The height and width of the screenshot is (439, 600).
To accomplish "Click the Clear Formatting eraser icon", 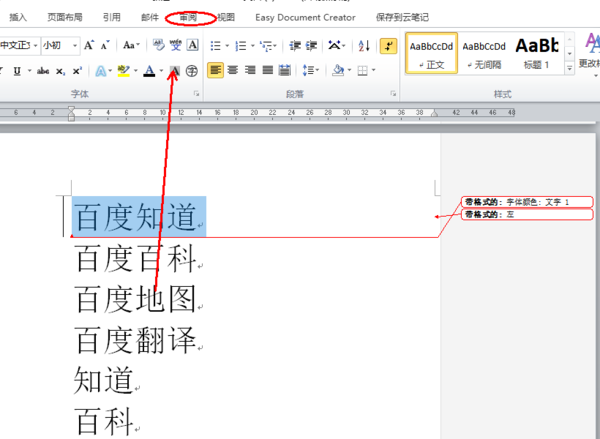I will (158, 46).
